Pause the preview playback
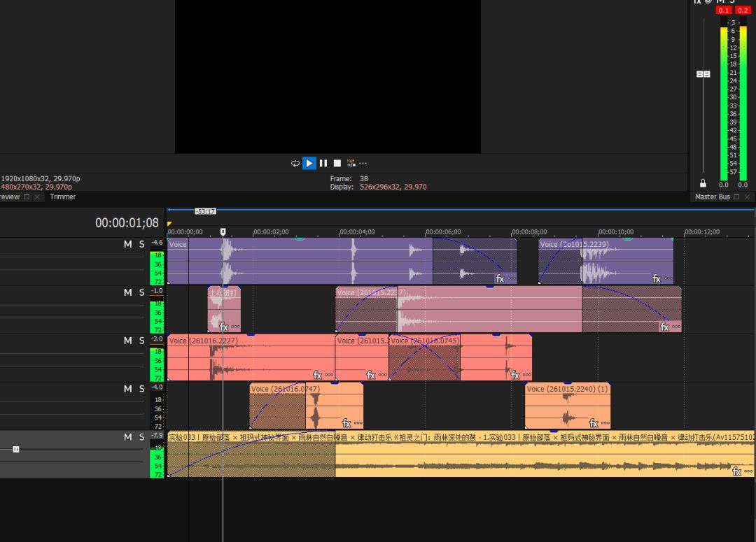Viewport: 756px width, 542px height. pos(323,164)
